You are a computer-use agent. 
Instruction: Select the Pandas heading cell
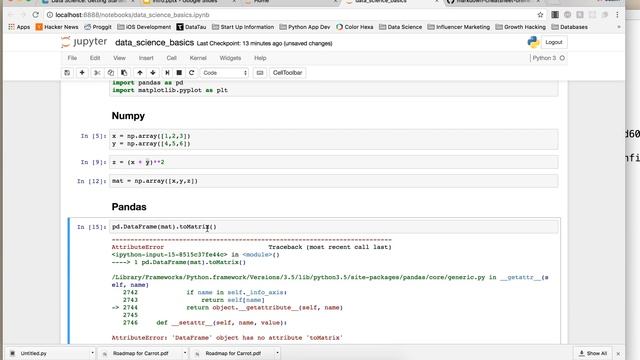pyautogui.click(x=129, y=207)
